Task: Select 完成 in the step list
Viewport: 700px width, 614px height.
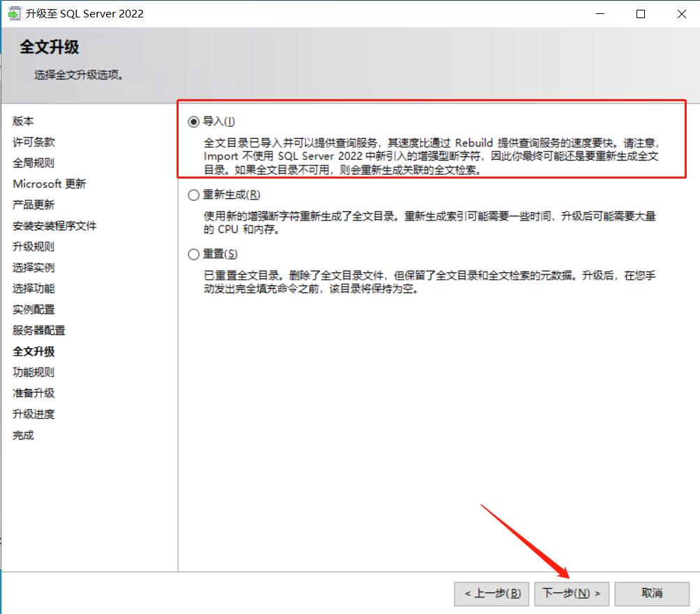Action: pos(23,435)
